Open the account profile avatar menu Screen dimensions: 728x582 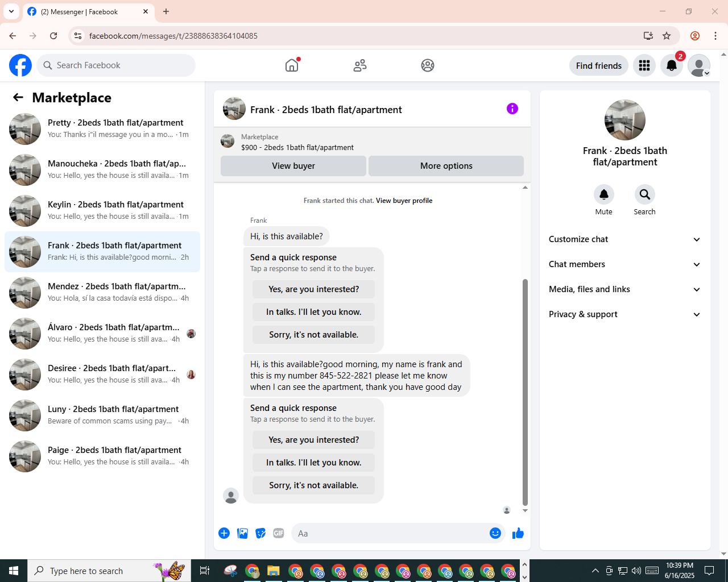tap(699, 65)
